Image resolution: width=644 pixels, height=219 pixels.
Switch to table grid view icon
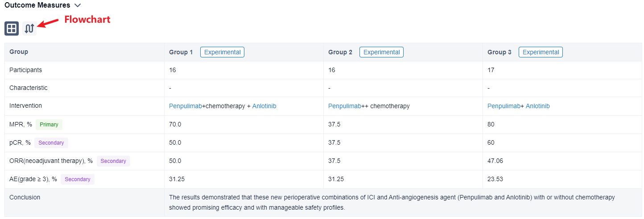12,28
